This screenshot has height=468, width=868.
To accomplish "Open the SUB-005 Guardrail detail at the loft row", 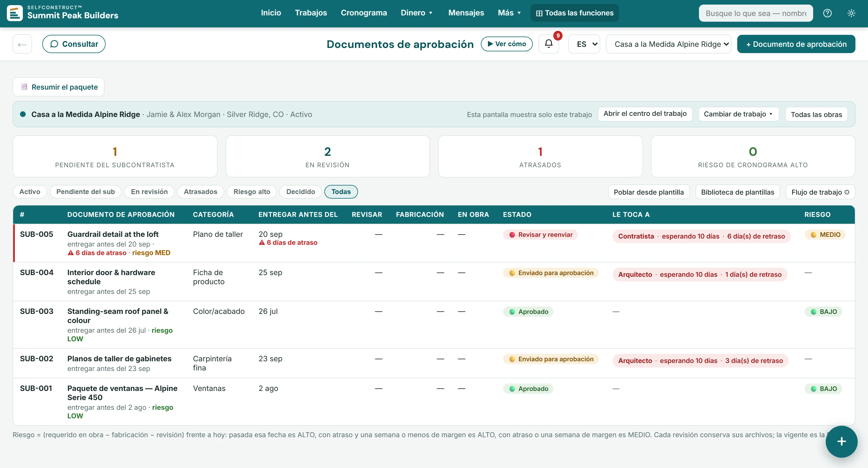I will click(x=434, y=243).
